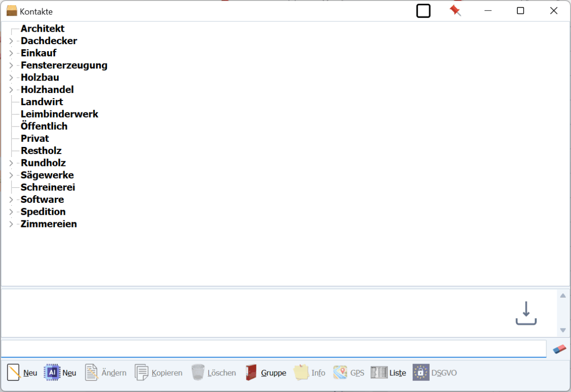Toggle the red pin icon
The width and height of the screenshot is (571, 392).
pyautogui.click(x=455, y=11)
